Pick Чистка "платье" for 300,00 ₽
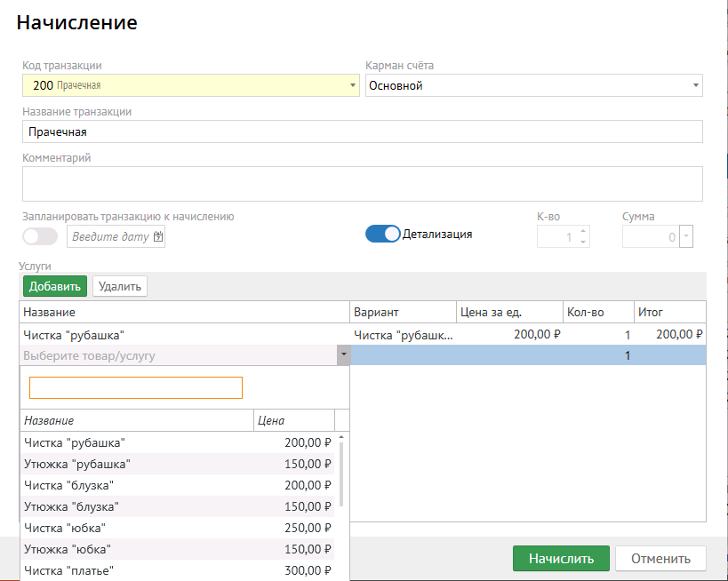This screenshot has height=581, width=728. point(69,570)
